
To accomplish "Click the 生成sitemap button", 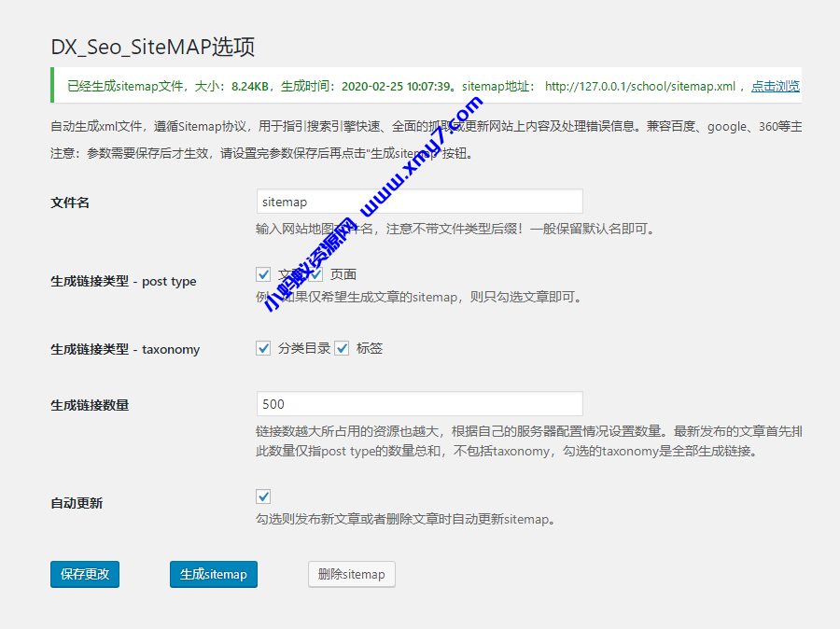I will pos(213,574).
